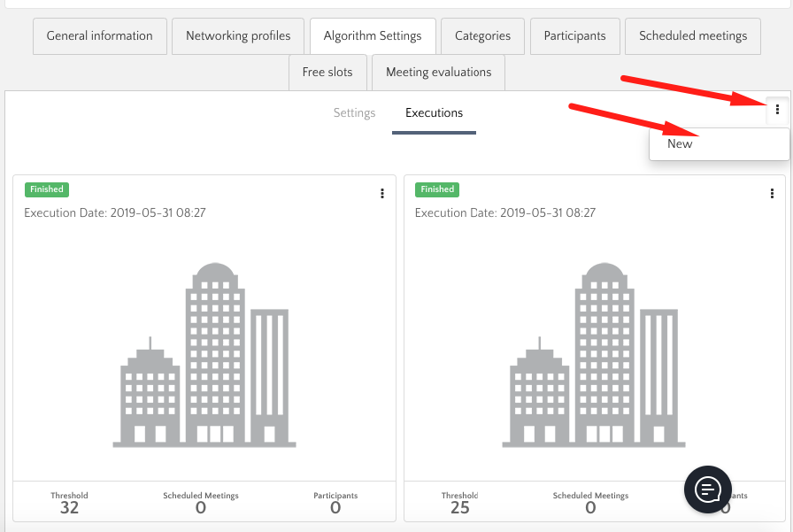
Task: Switch to the Settings sub-tab
Action: [x=354, y=113]
